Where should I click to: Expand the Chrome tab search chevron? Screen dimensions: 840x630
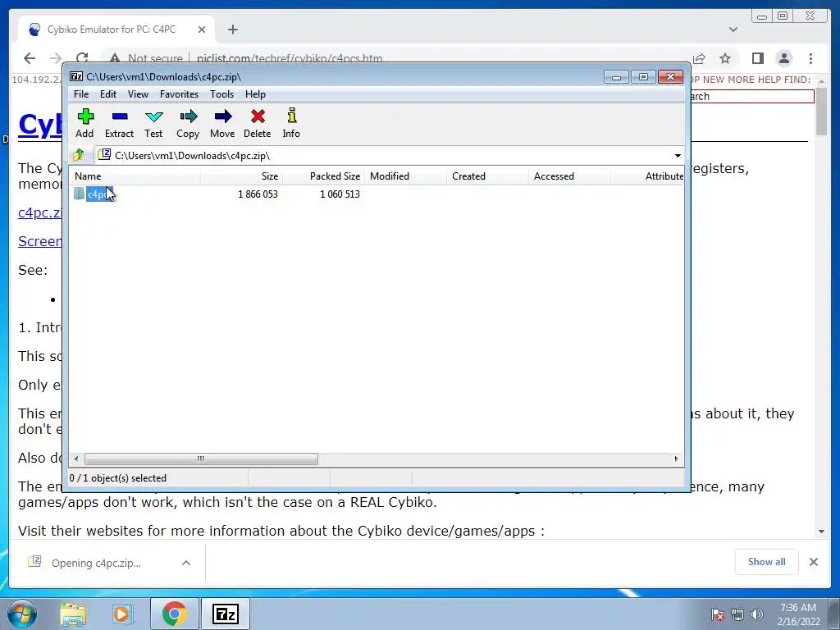733,30
